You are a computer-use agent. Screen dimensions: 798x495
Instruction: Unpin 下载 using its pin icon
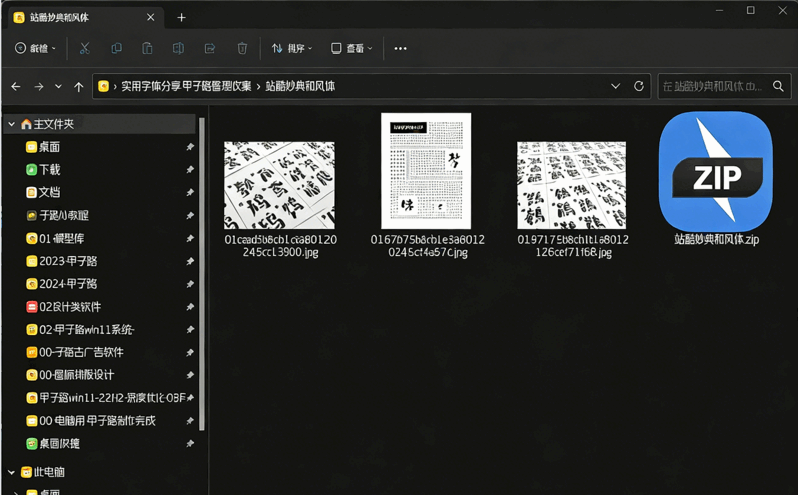click(x=190, y=169)
